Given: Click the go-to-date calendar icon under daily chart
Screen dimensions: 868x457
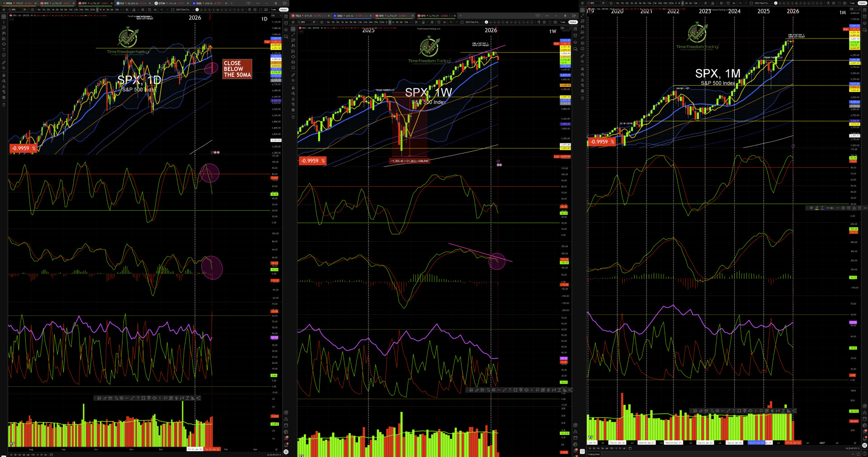Looking at the screenshot, I should coord(51,455).
